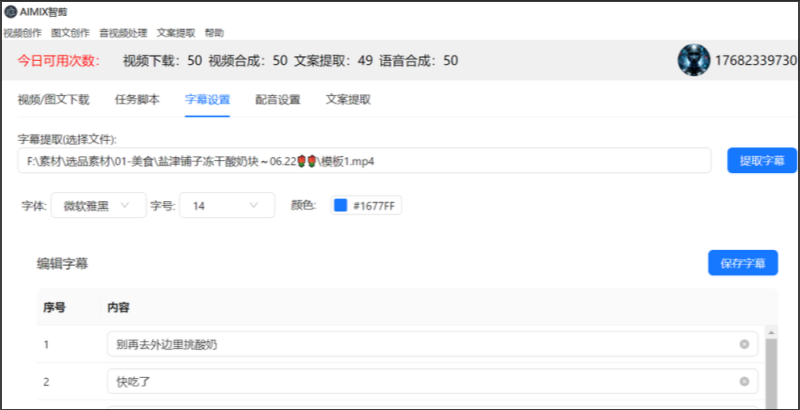The image size is (800, 410).
Task: Clear subtitle row 2 text field
Action: (744, 382)
